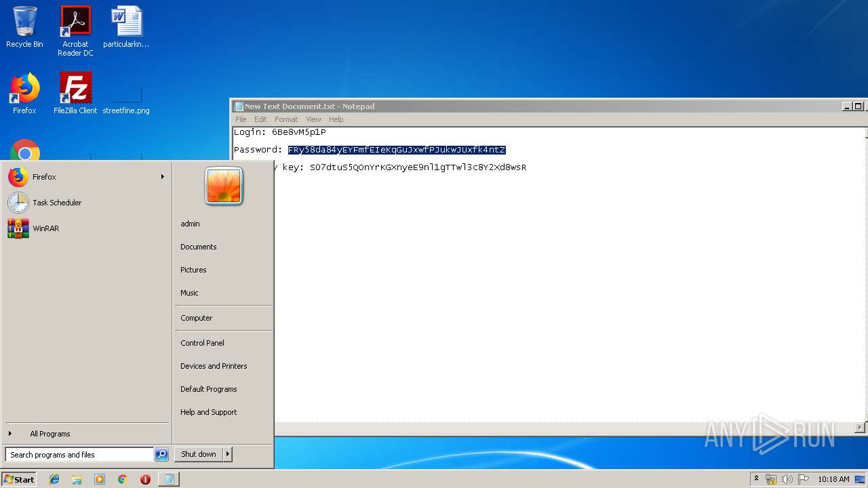Image resolution: width=868 pixels, height=488 pixels.
Task: Click the Shut down button
Action: click(x=199, y=454)
